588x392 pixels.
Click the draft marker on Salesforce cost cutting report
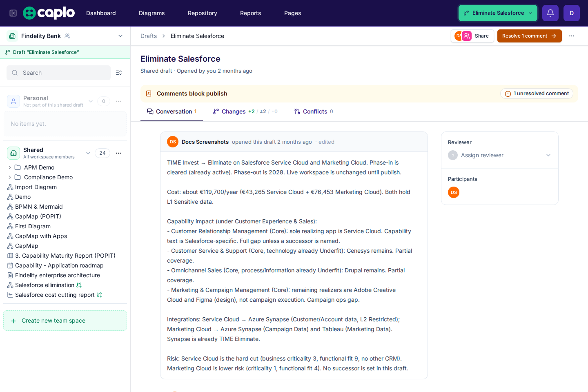99,295
